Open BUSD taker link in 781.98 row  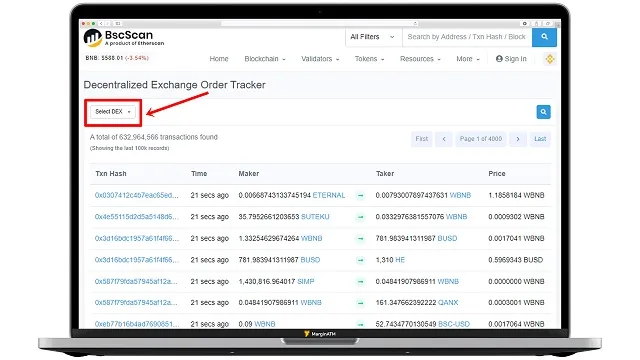447,238
